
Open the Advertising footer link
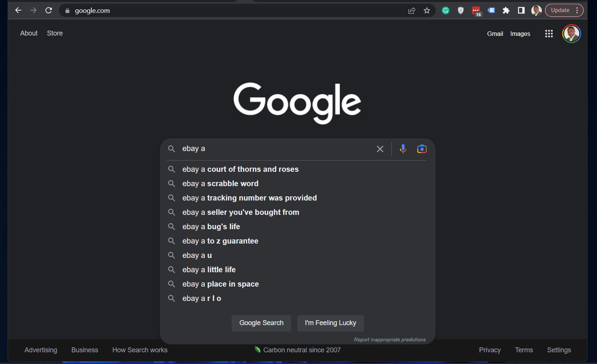tap(41, 350)
